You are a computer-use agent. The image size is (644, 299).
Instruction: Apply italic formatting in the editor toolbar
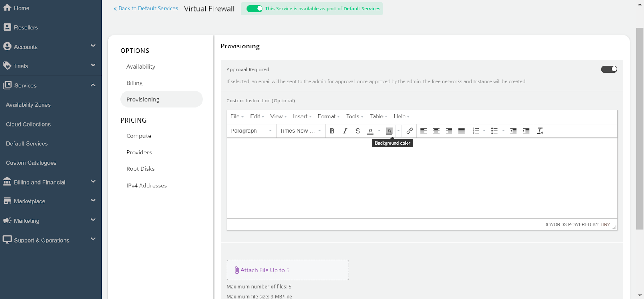click(345, 131)
